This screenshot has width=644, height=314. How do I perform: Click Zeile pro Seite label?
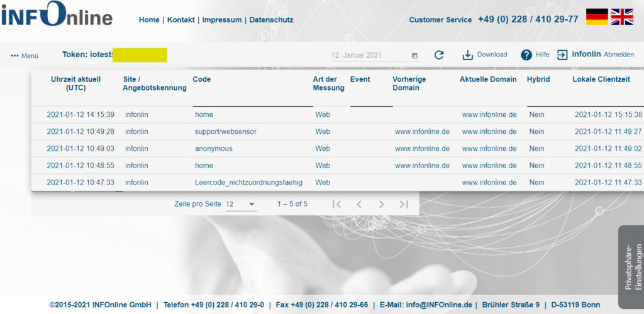(x=197, y=204)
